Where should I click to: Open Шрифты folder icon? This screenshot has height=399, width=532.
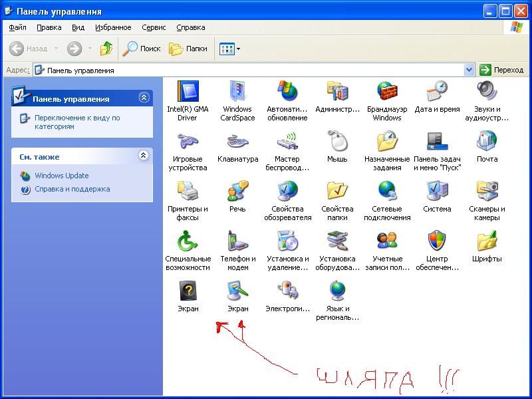(487, 241)
